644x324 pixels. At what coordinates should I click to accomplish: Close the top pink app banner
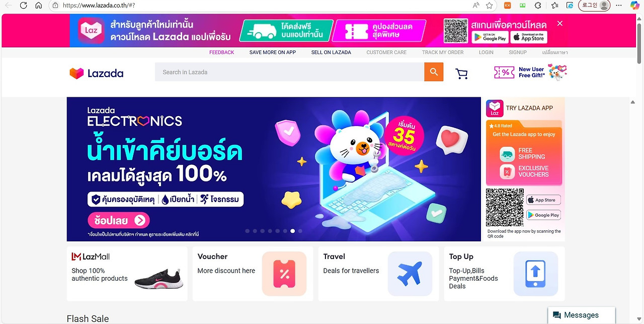559,24
